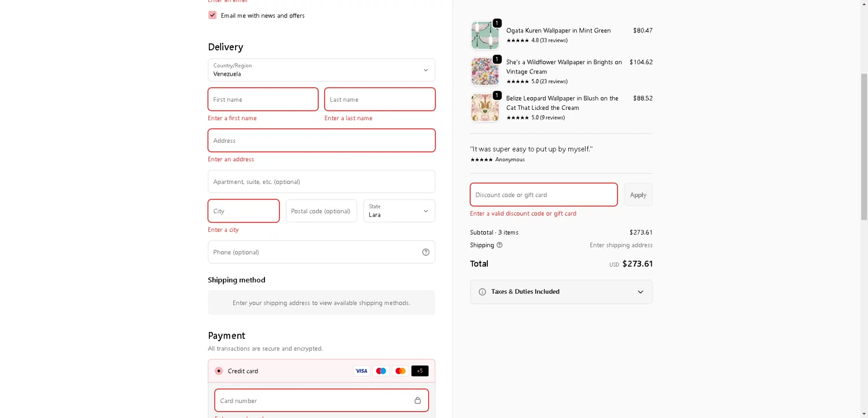The width and height of the screenshot is (868, 418).
Task: Click the Apply discount button
Action: pyautogui.click(x=638, y=195)
